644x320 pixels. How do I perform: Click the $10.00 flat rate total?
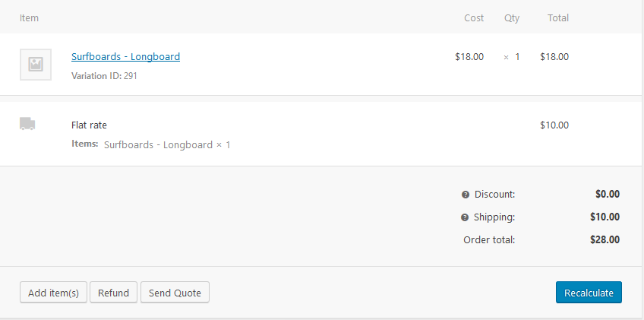tap(554, 125)
